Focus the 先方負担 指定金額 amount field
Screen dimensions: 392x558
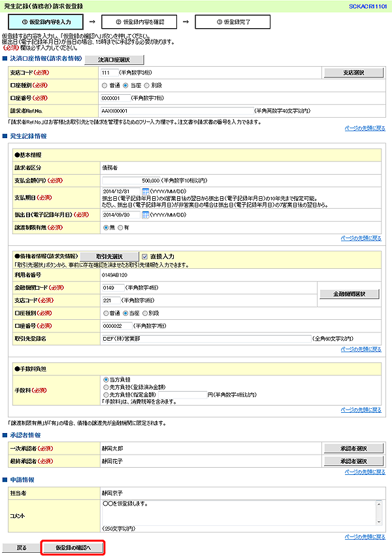pos(183,394)
